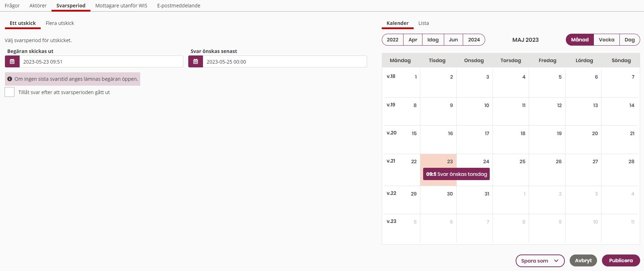Click the Begäran skickas ut date field
644x271 pixels.
pyautogui.click(x=101, y=61)
